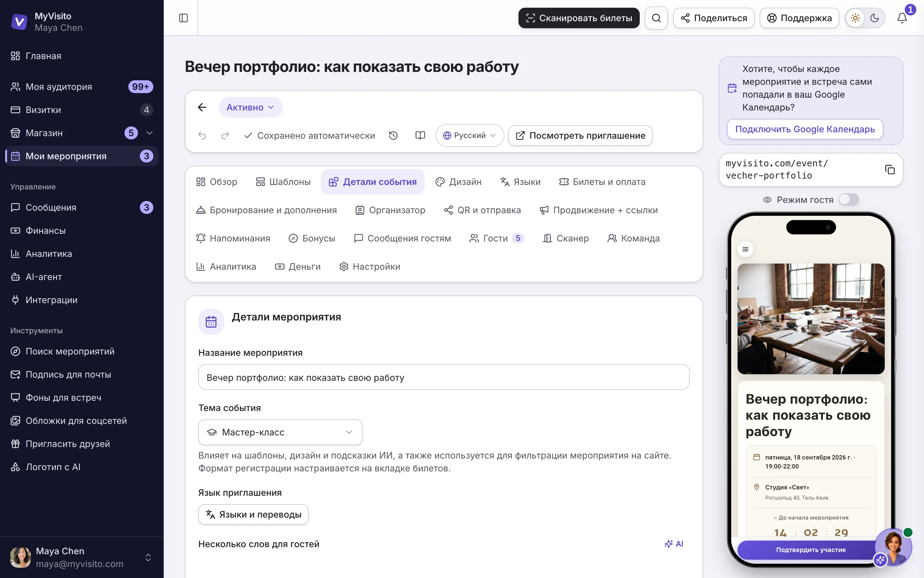Image resolution: width=924 pixels, height=578 pixels.
Task: Open the Гости tab
Action: (x=496, y=238)
